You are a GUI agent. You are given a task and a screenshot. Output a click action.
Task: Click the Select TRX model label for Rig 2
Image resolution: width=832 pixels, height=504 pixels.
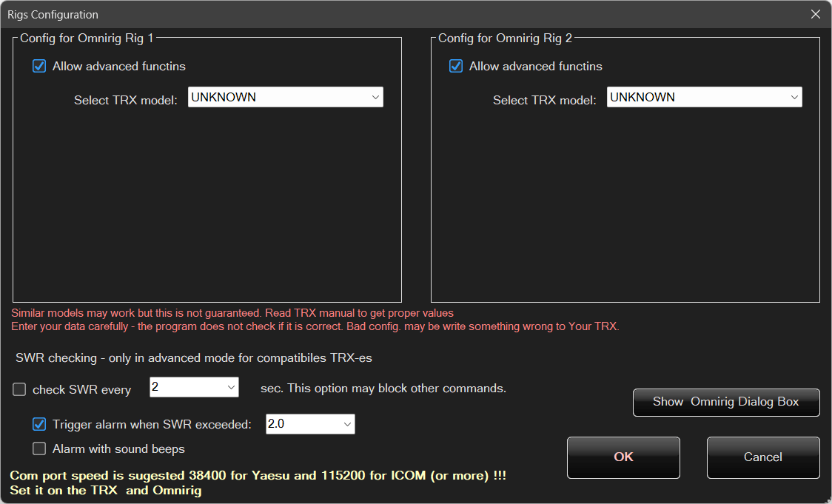[x=544, y=101]
